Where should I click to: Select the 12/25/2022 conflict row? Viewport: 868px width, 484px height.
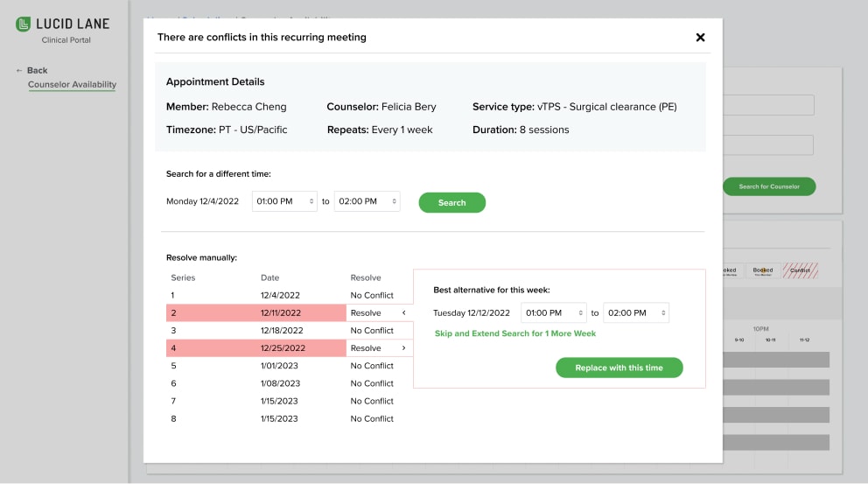pyautogui.click(x=280, y=348)
